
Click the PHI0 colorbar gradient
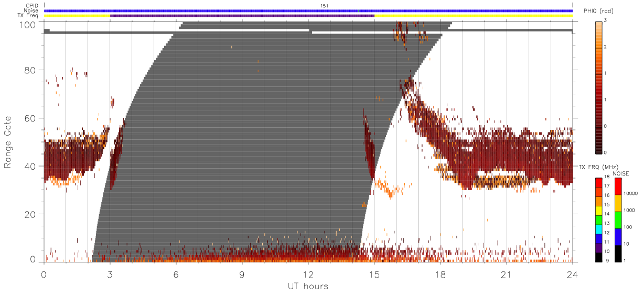click(599, 87)
